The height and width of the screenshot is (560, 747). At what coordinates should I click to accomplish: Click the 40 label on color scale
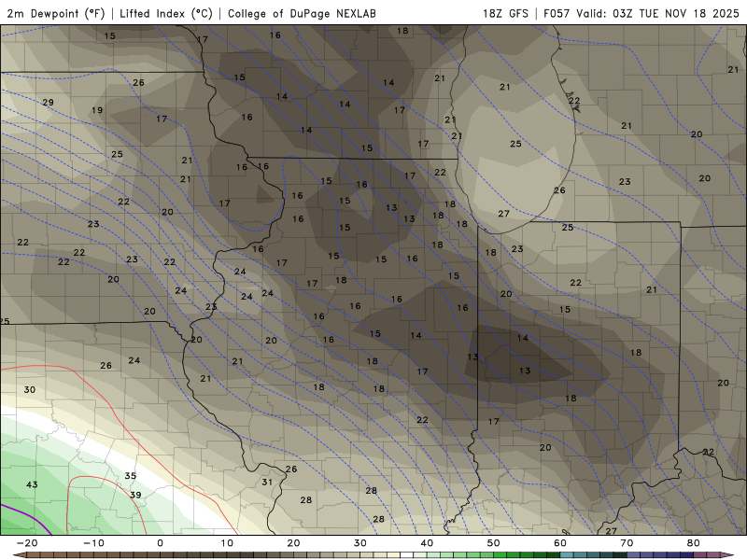427,543
